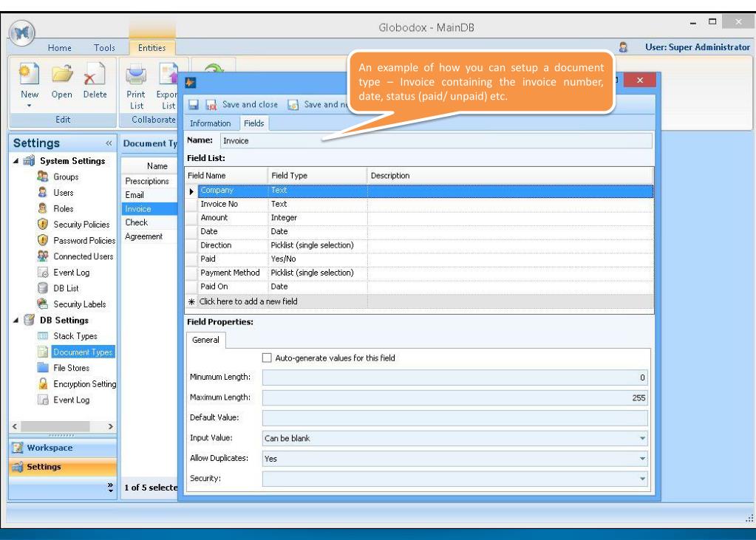Click horizontal scrollbar left arrow in Settings panel
Viewport: 756px width, 540px height.
(15, 426)
